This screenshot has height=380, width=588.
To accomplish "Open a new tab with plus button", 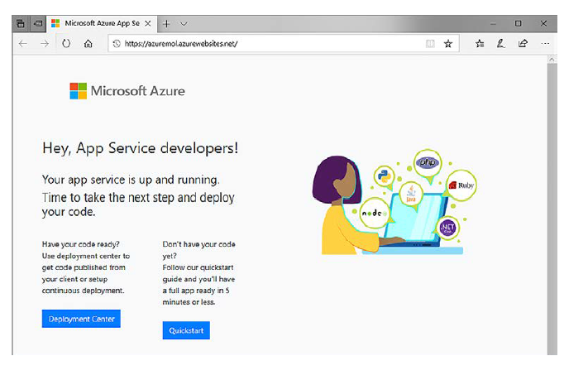I will (x=166, y=23).
